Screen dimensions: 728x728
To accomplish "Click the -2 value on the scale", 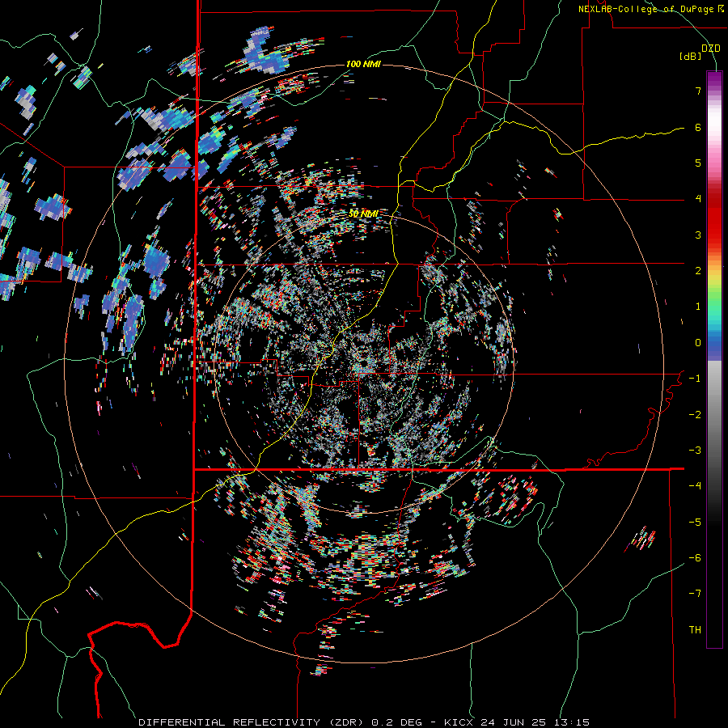I will 695,415.
